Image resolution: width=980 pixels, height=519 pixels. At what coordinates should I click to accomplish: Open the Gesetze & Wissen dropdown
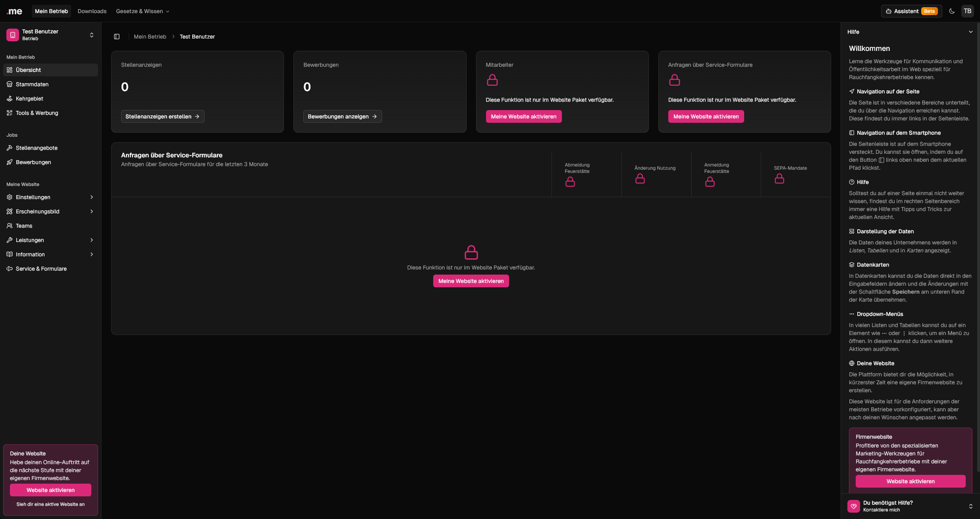pos(142,11)
